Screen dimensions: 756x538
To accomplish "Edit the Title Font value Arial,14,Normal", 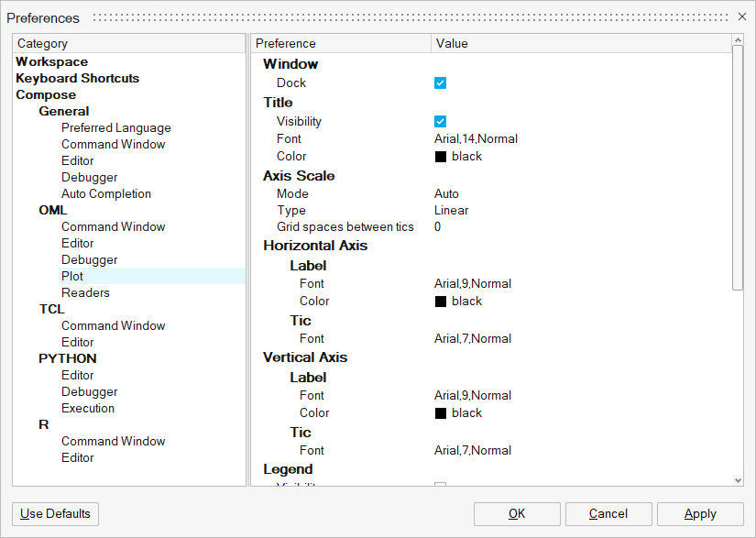I will click(x=476, y=139).
